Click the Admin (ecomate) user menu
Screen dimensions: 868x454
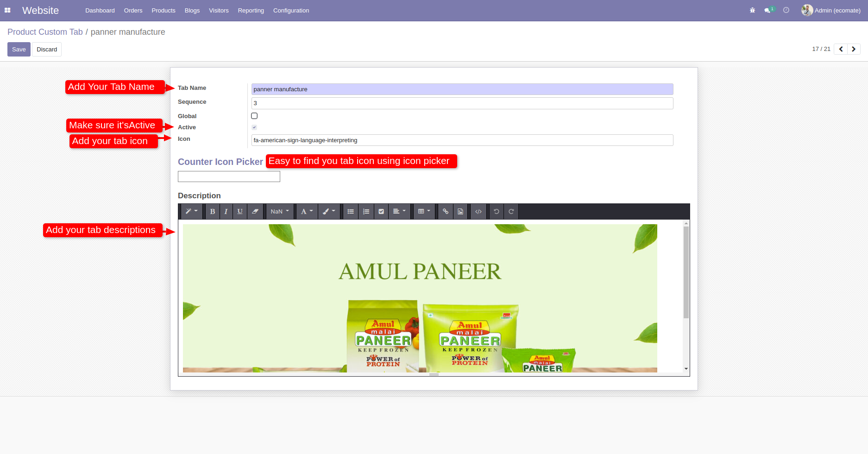(831, 10)
